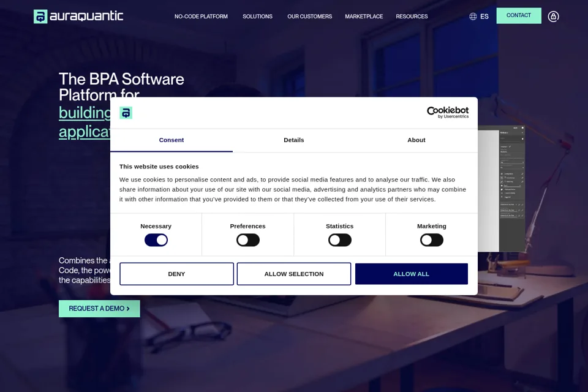
Task: Switch language via ES link
Action: coord(484,17)
